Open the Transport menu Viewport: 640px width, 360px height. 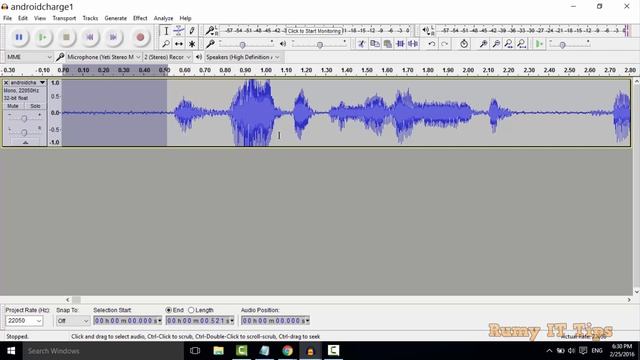pos(64,18)
